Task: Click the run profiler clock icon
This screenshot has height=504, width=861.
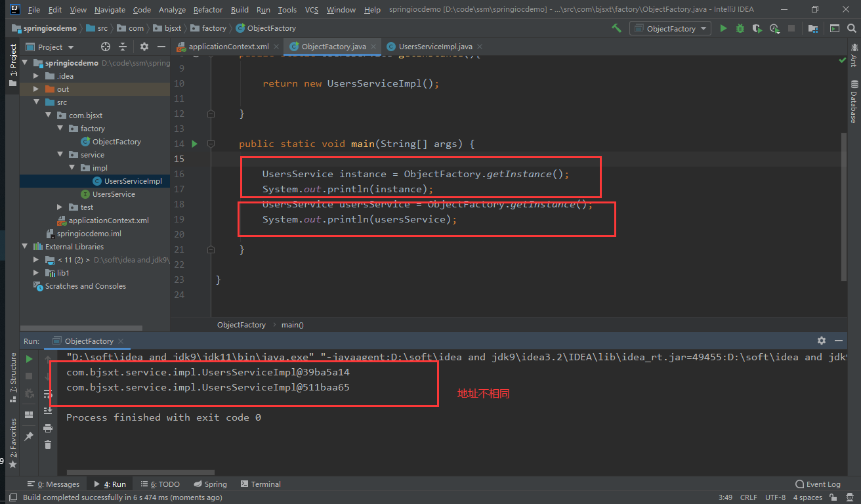Action: [774, 28]
